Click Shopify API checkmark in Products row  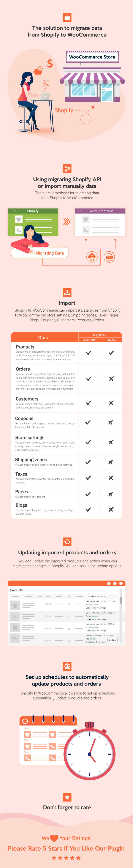point(89,352)
